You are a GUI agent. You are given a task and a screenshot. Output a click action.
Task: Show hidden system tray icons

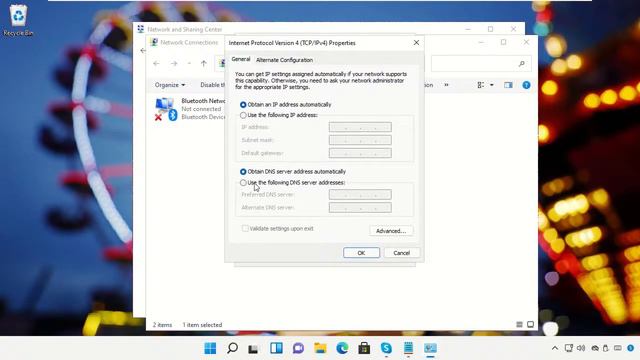tap(555, 348)
